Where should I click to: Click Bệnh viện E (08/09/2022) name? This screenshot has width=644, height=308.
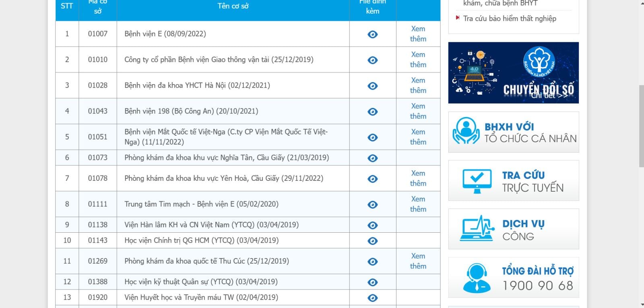[x=165, y=34]
